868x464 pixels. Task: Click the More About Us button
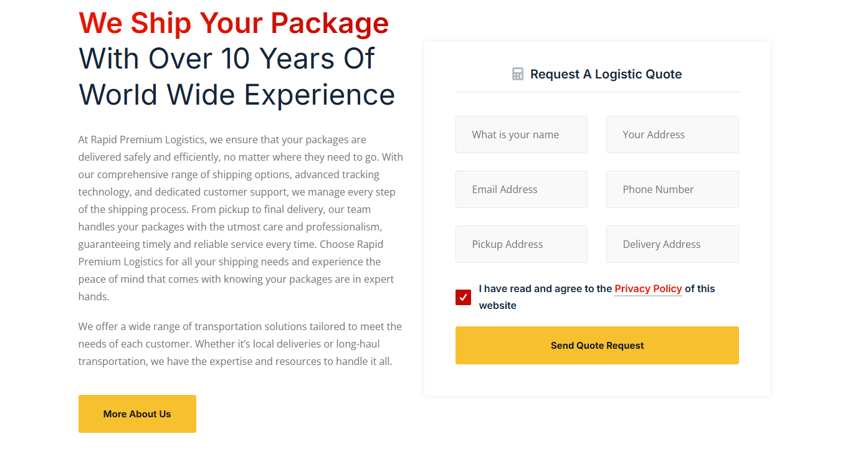[x=137, y=414]
